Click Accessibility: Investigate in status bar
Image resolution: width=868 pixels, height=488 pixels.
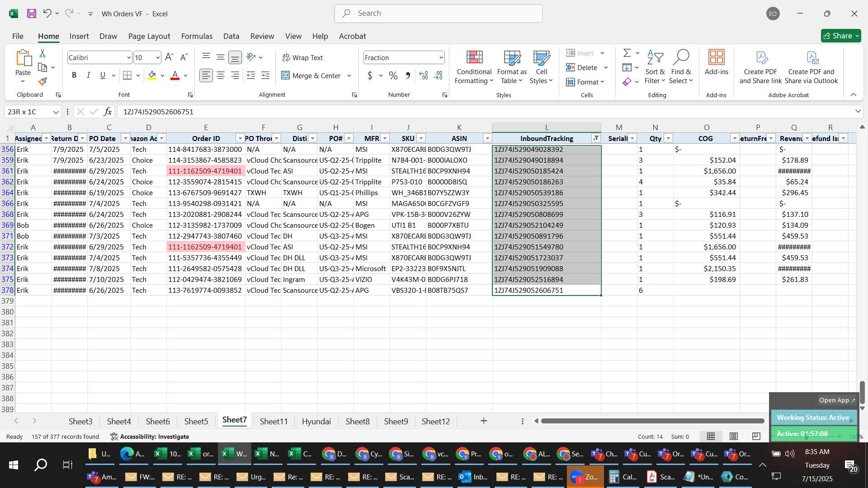coord(150,436)
